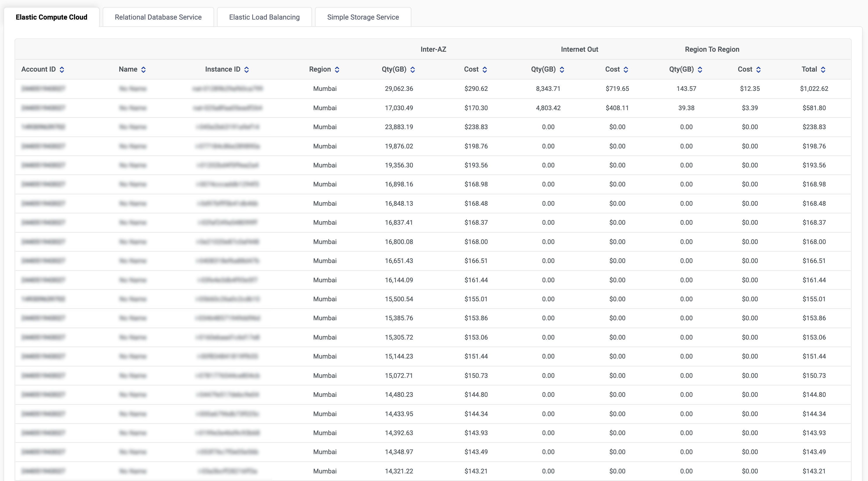Click the Inter-AZ cost $290.62
868x481 pixels.
click(476, 89)
